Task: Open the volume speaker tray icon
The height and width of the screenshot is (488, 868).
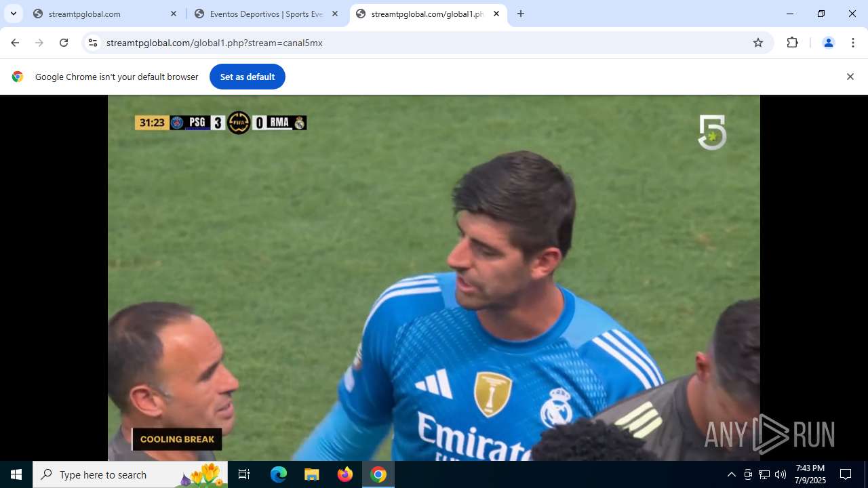Action: click(780, 474)
